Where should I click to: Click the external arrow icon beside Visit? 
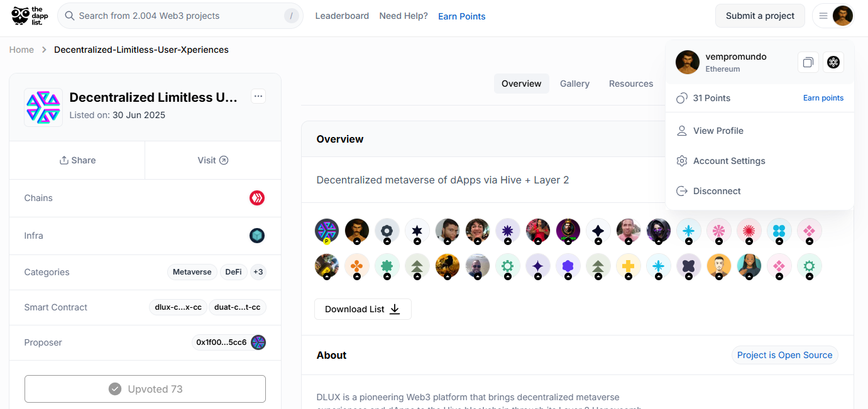click(224, 160)
